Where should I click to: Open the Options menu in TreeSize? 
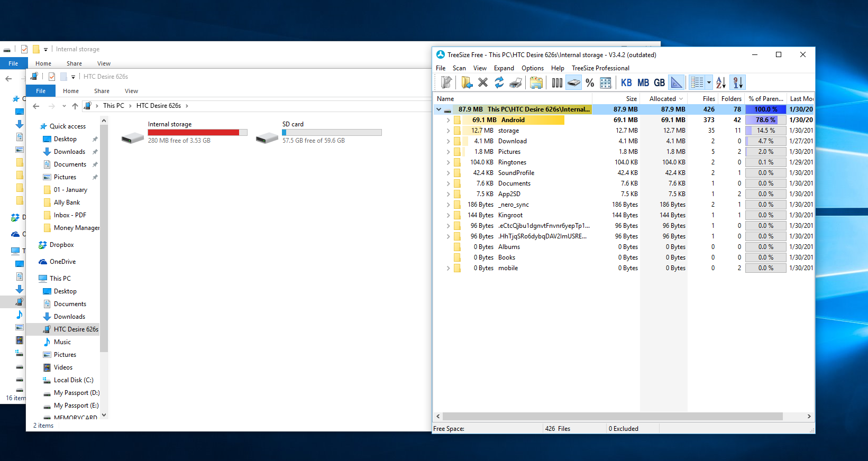pyautogui.click(x=532, y=68)
